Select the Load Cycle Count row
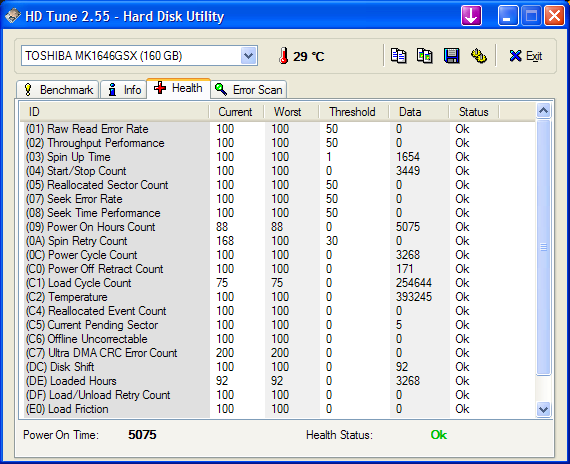This screenshot has height=464, width=570. [278, 283]
